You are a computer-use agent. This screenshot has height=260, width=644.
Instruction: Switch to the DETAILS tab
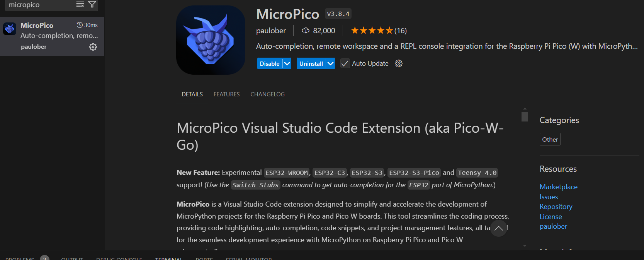tap(192, 94)
